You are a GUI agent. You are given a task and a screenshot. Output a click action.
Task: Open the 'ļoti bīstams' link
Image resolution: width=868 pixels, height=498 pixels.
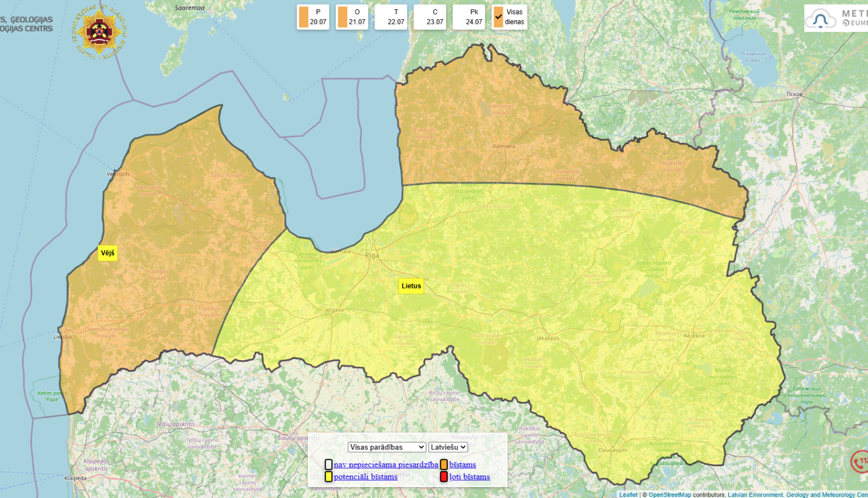tap(470, 477)
